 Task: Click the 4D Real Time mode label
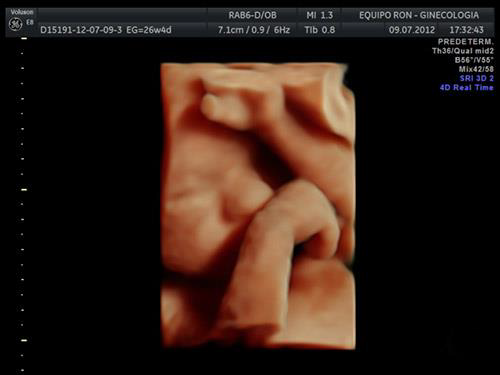[466, 88]
